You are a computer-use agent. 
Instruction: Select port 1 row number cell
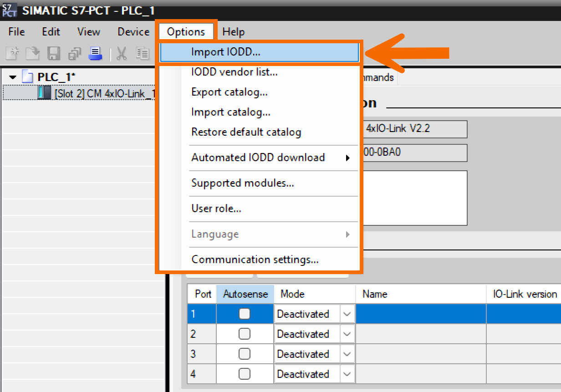[x=202, y=314]
